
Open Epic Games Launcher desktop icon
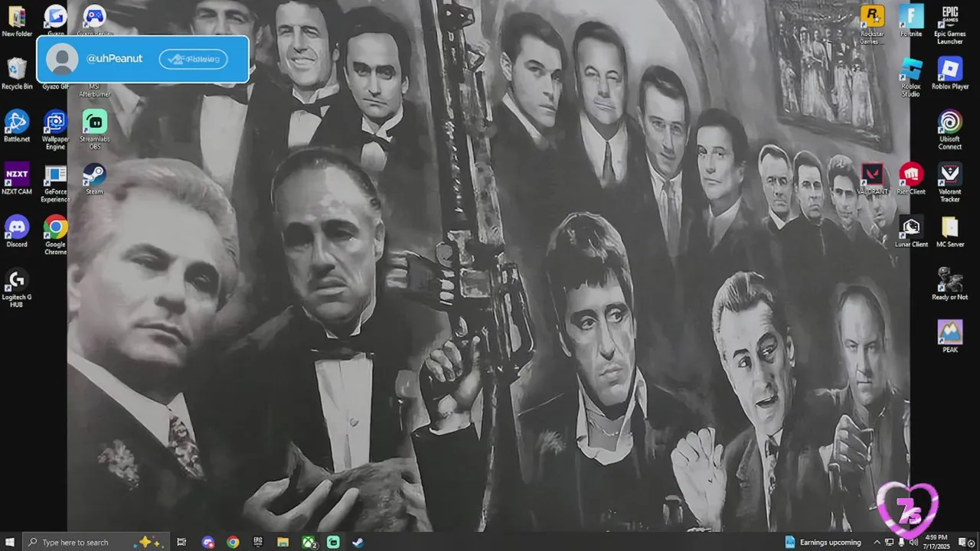(x=950, y=24)
